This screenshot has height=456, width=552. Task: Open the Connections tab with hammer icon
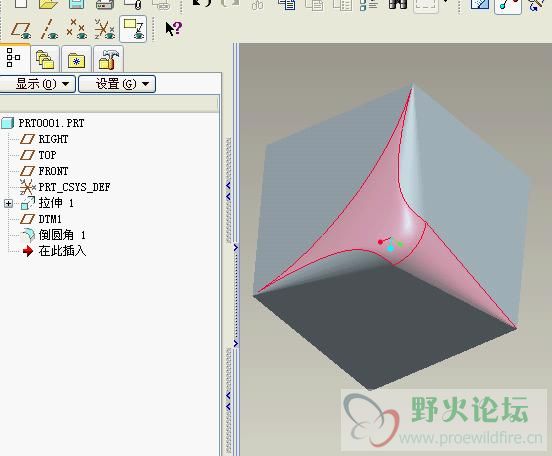[x=108, y=60]
